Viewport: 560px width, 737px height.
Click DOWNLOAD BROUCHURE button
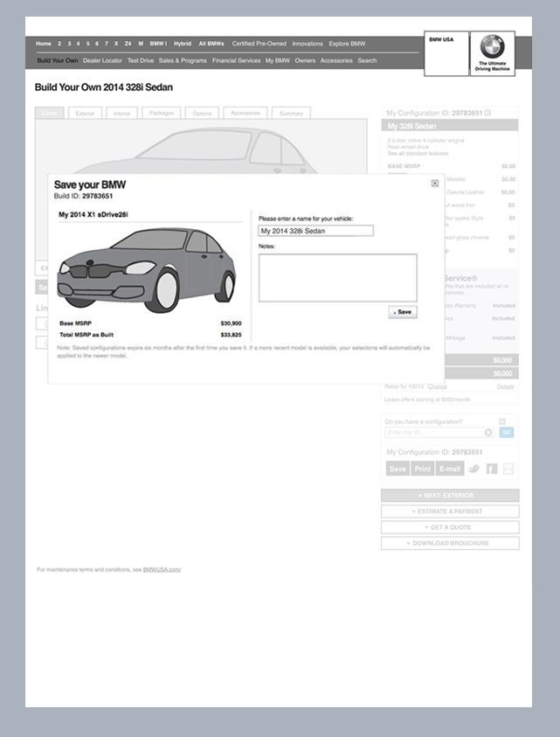[x=450, y=543]
